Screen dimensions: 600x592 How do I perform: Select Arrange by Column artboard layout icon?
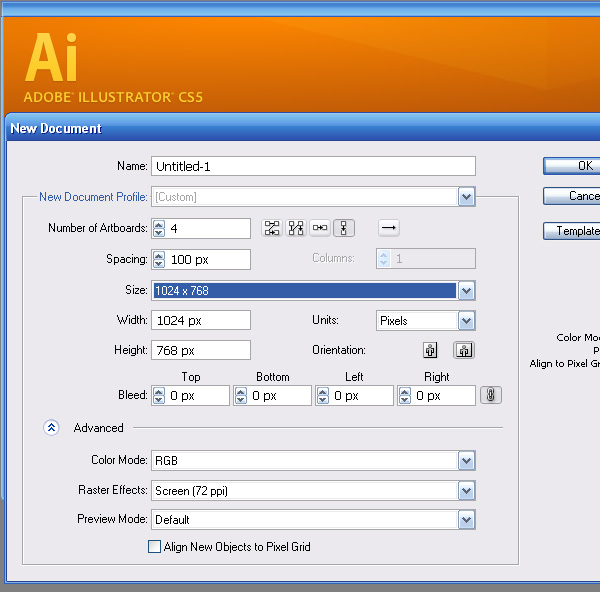(x=344, y=228)
